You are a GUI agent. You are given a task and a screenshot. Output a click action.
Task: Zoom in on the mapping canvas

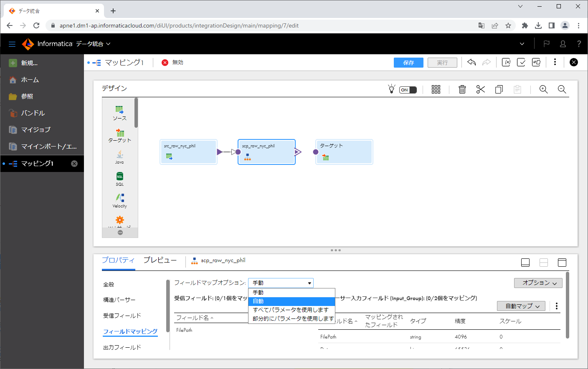[543, 89]
